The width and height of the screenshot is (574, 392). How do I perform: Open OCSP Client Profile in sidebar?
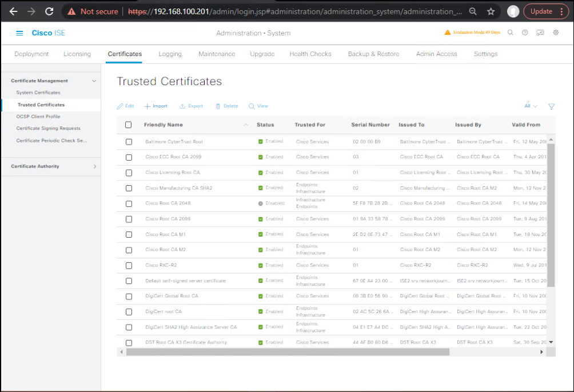(38, 117)
